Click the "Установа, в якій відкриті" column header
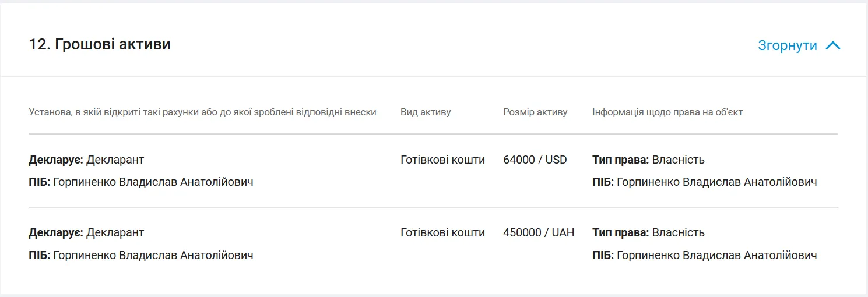868x297 pixels. click(x=202, y=112)
